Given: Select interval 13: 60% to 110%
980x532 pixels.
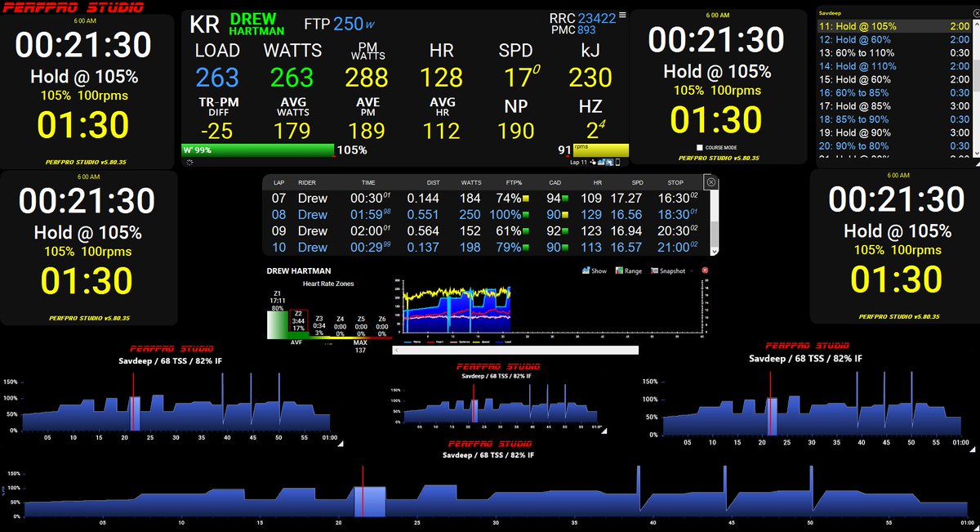Looking at the screenshot, I should pos(893,53).
